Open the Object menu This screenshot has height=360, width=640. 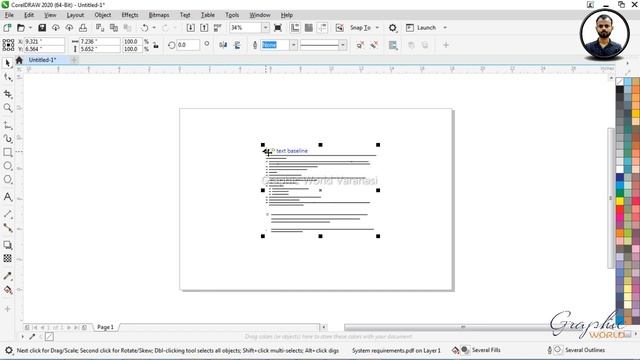[x=102, y=15]
